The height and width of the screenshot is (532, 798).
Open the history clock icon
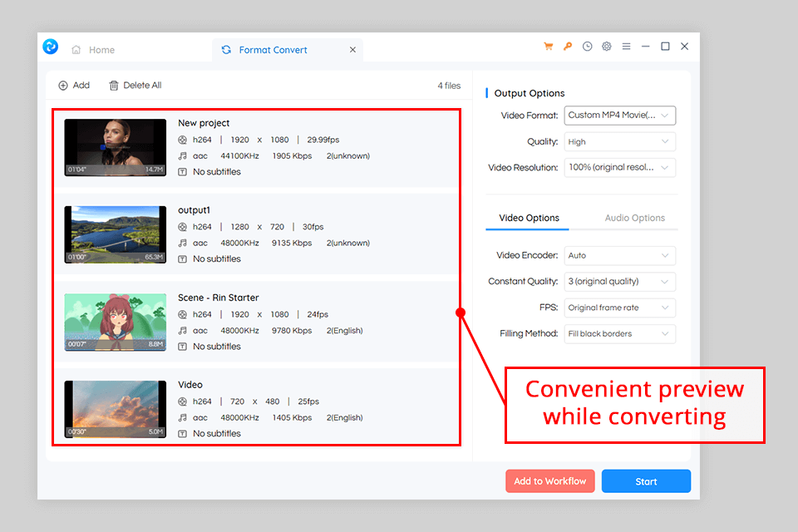[588, 47]
